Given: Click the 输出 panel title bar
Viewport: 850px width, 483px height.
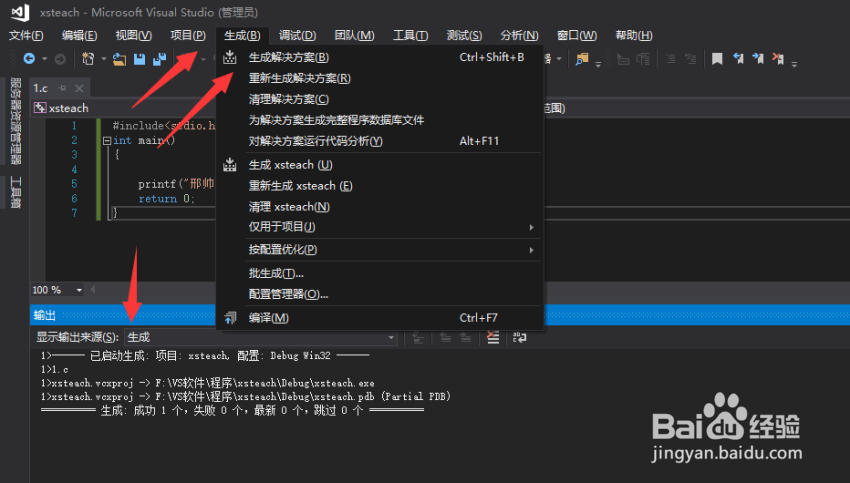Looking at the screenshot, I should (122, 315).
